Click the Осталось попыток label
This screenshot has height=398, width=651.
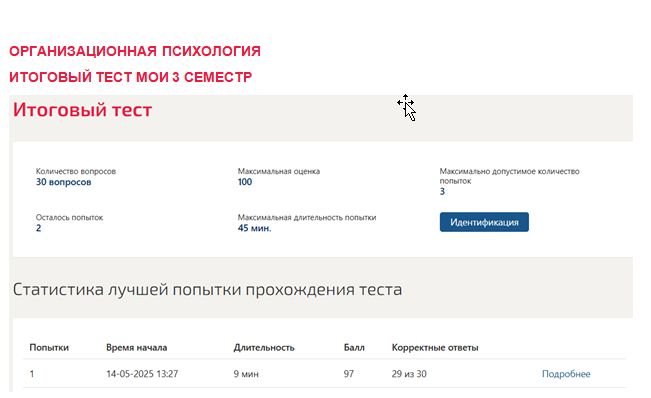(x=69, y=217)
